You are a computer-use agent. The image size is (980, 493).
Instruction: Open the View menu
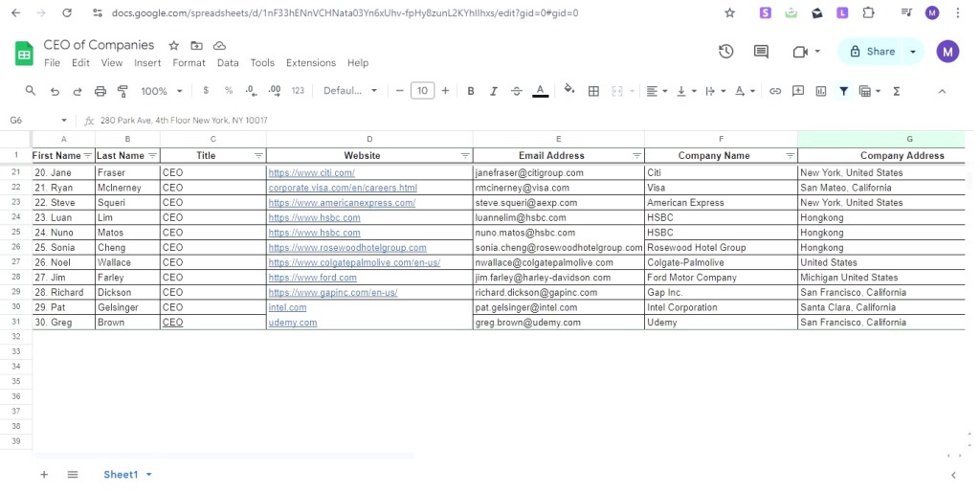click(112, 62)
